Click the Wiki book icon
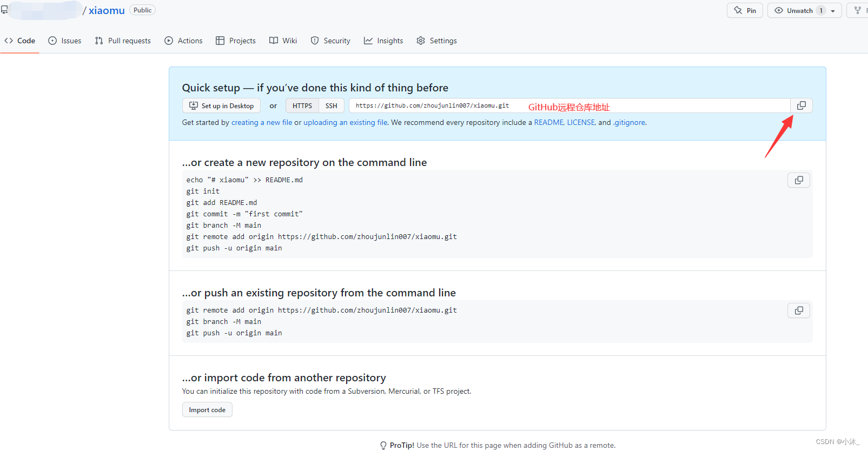 pyautogui.click(x=274, y=41)
